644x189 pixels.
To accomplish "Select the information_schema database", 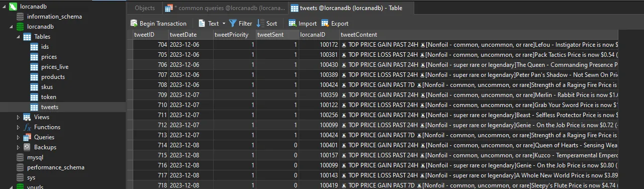I will coord(54,17).
